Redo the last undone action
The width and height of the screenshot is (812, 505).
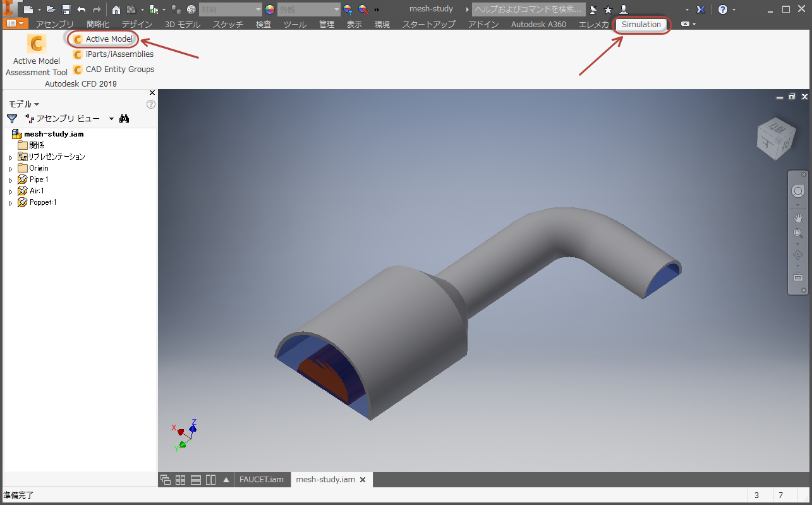(97, 9)
